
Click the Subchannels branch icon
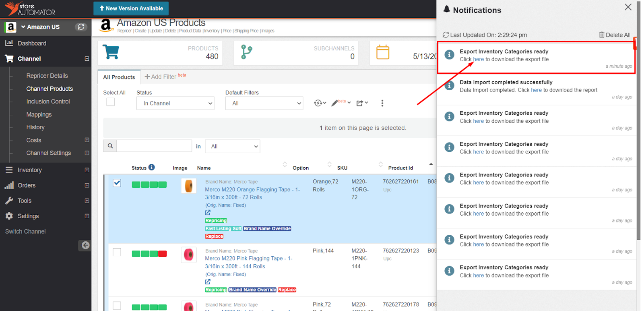[246, 52]
